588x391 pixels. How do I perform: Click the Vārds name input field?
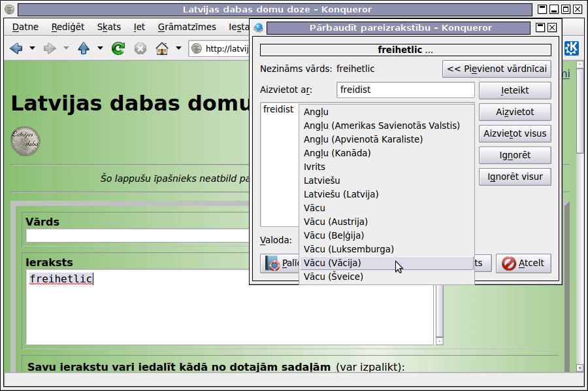point(137,235)
